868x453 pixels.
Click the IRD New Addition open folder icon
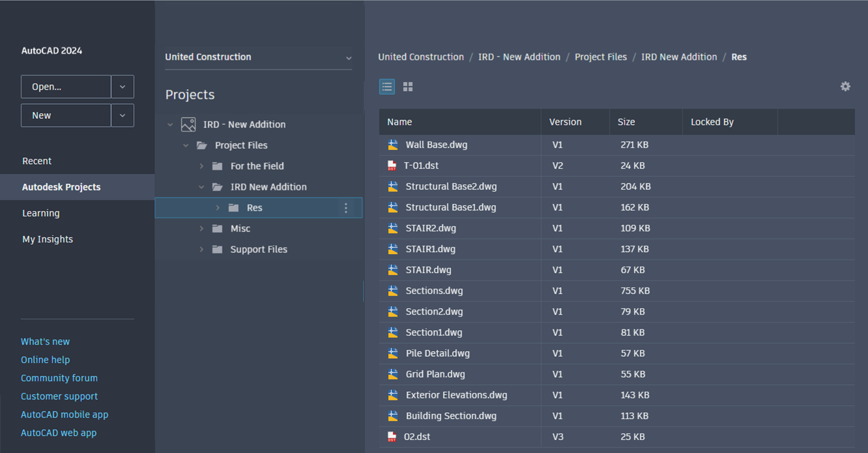tap(218, 187)
